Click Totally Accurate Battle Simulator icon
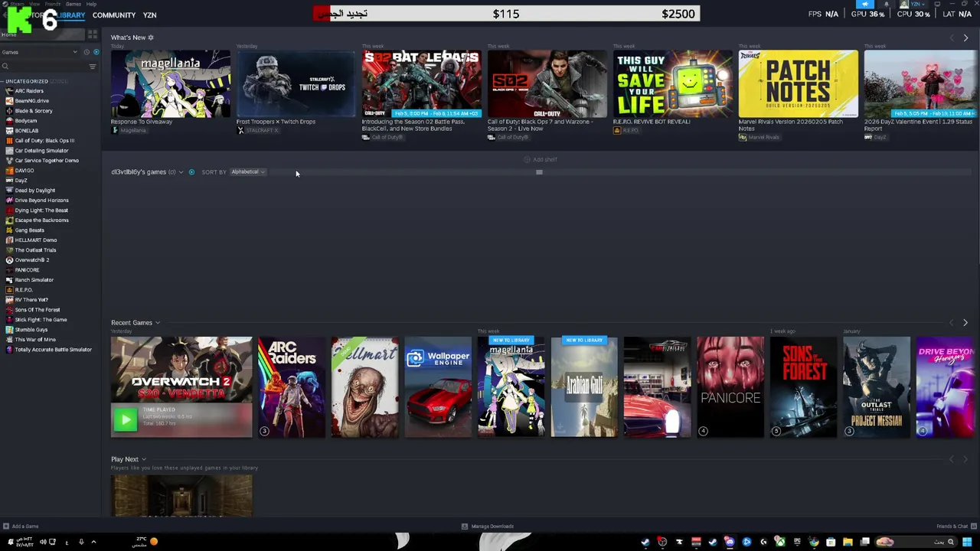Screen dimensions: 980x551 (9, 350)
